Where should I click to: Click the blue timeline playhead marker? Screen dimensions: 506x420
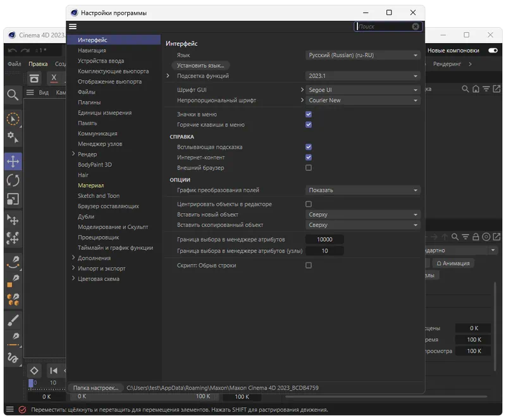click(x=31, y=383)
